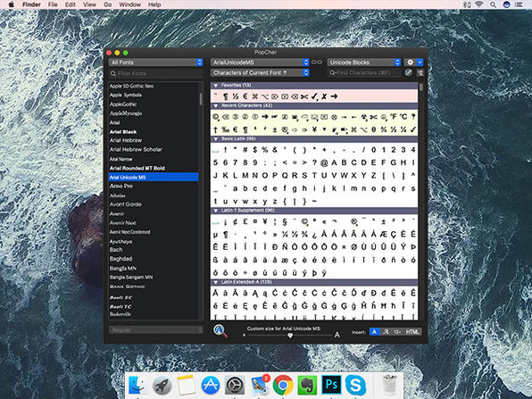Image resolution: width=532 pixels, height=399 pixels.
Task: Select the 12+ numeric insert mode
Action: (x=397, y=332)
